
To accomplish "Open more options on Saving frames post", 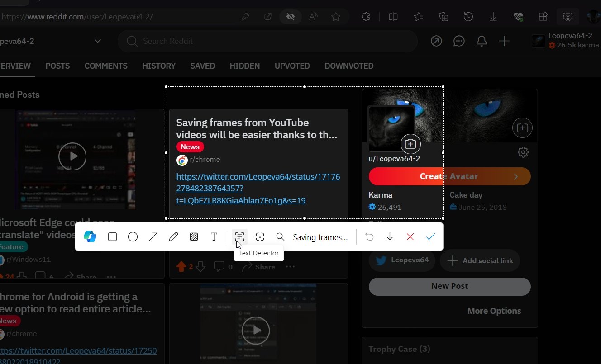I will [290, 267].
